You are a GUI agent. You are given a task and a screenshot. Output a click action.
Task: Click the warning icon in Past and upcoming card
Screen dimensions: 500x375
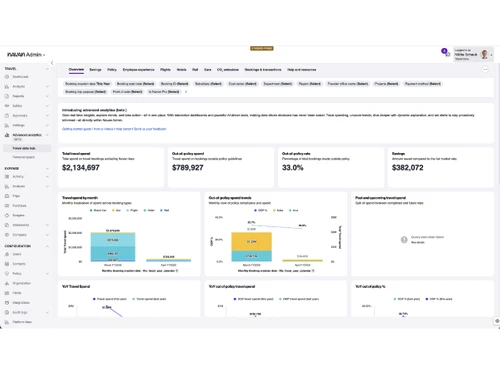404,240
